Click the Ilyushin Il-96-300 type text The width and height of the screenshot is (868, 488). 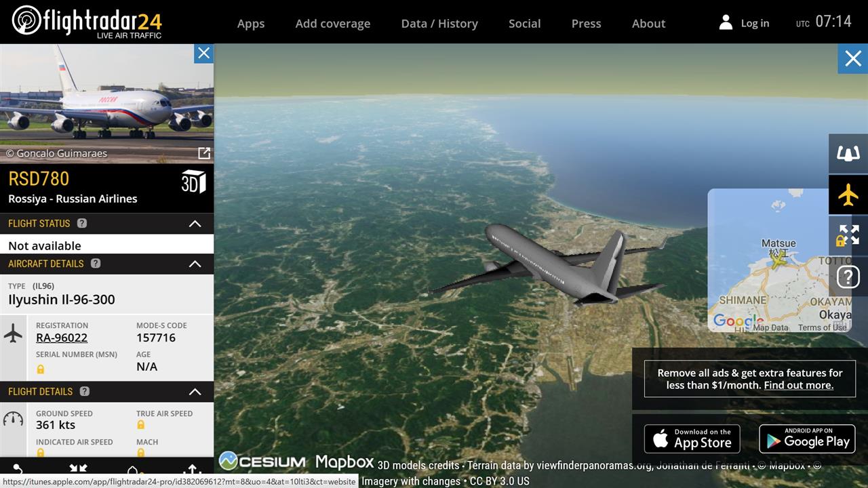tap(62, 300)
